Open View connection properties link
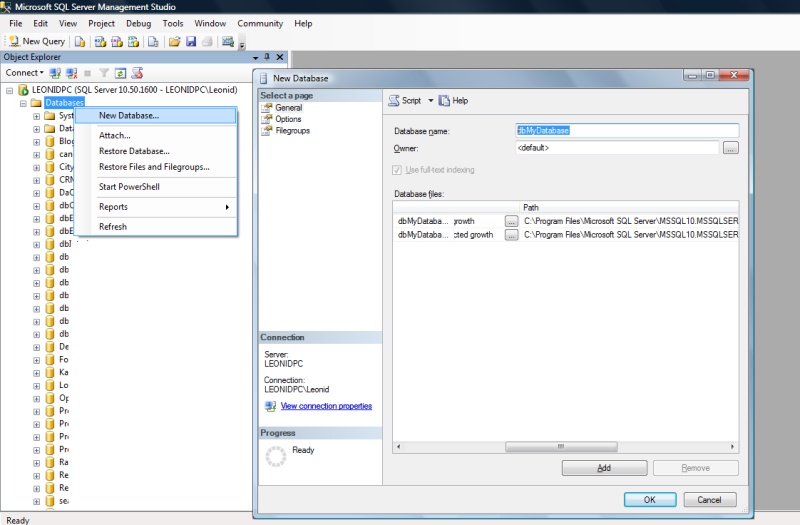This screenshot has width=800, height=525. coord(327,406)
